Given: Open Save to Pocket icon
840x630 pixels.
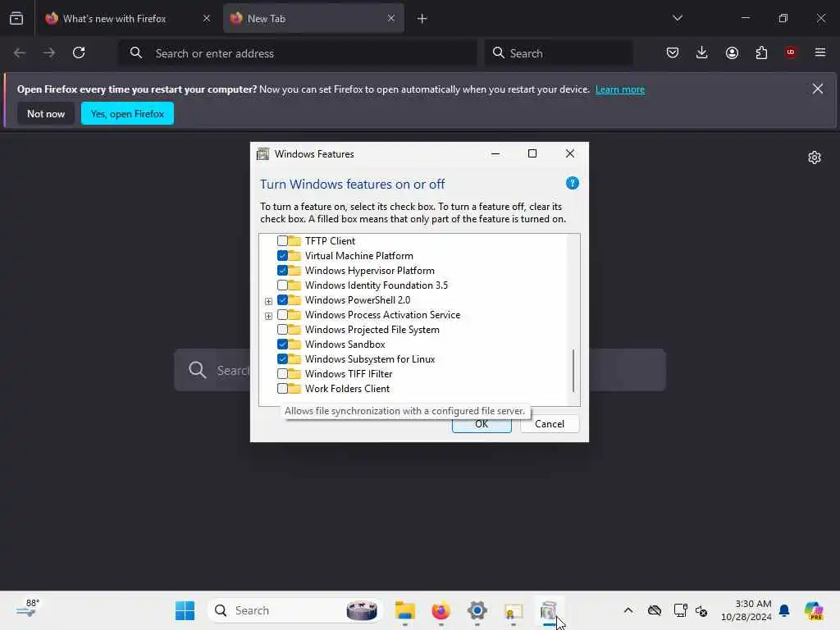Looking at the screenshot, I should (x=673, y=52).
